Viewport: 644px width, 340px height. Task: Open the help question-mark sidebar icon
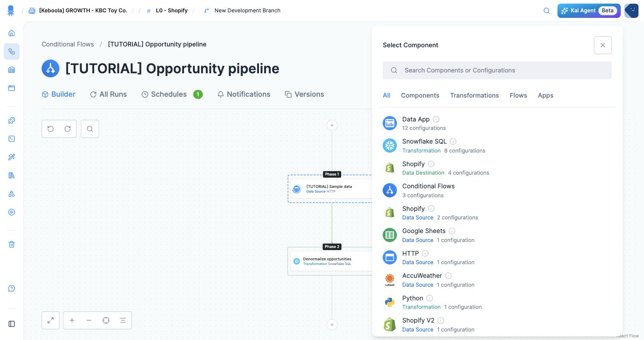(x=11, y=288)
